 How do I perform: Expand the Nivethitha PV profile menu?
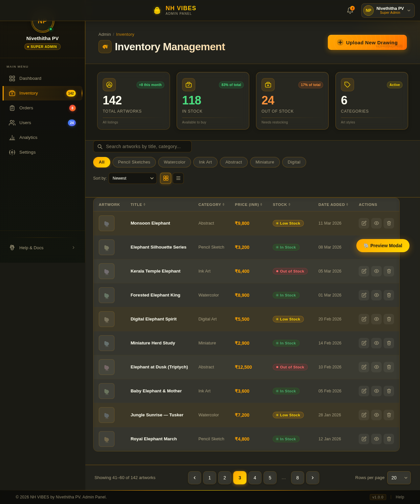coord(388,10)
